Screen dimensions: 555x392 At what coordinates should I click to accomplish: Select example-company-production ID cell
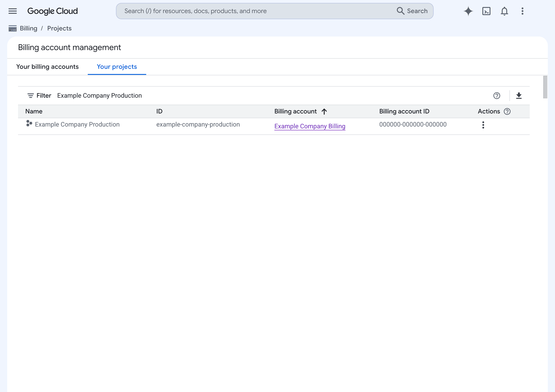pos(198,124)
